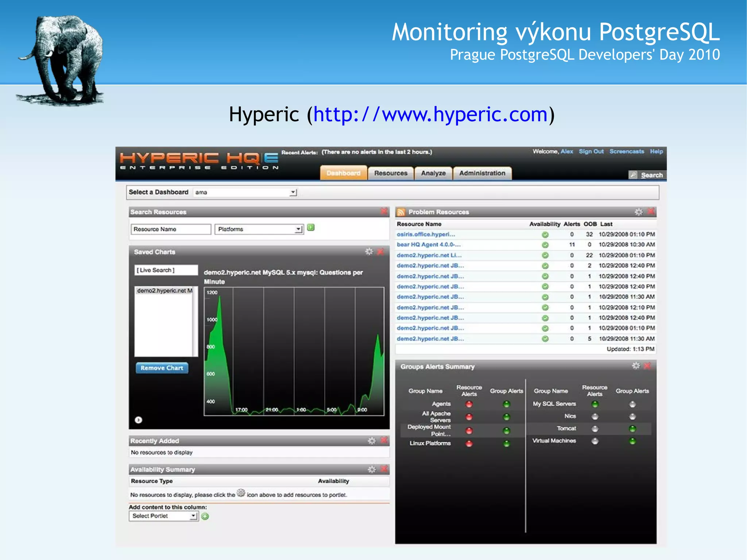
Task: Click the green add portlet icon
Action: [x=205, y=516]
